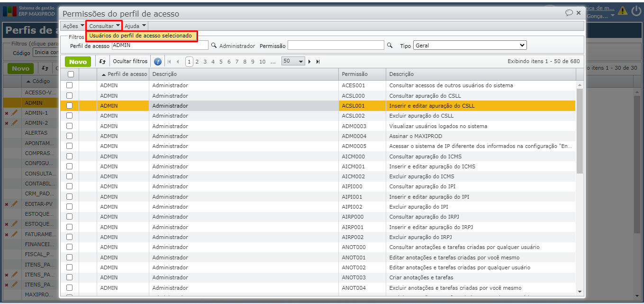The height and width of the screenshot is (304, 644).
Task: Go to page 2 of results
Action: (197, 62)
